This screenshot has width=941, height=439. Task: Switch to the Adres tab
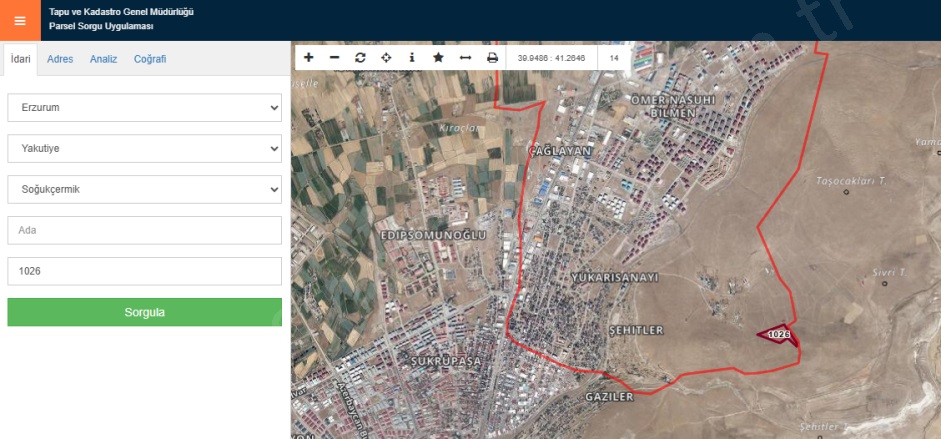[60, 59]
